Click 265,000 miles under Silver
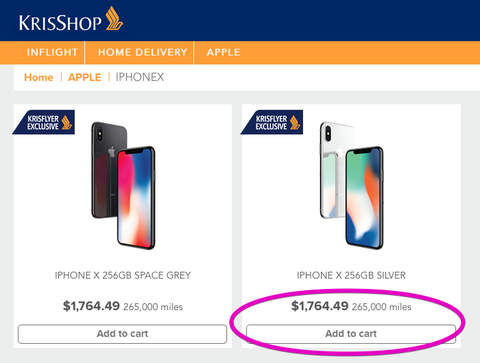Viewport: 480px width, 363px height. (x=382, y=307)
